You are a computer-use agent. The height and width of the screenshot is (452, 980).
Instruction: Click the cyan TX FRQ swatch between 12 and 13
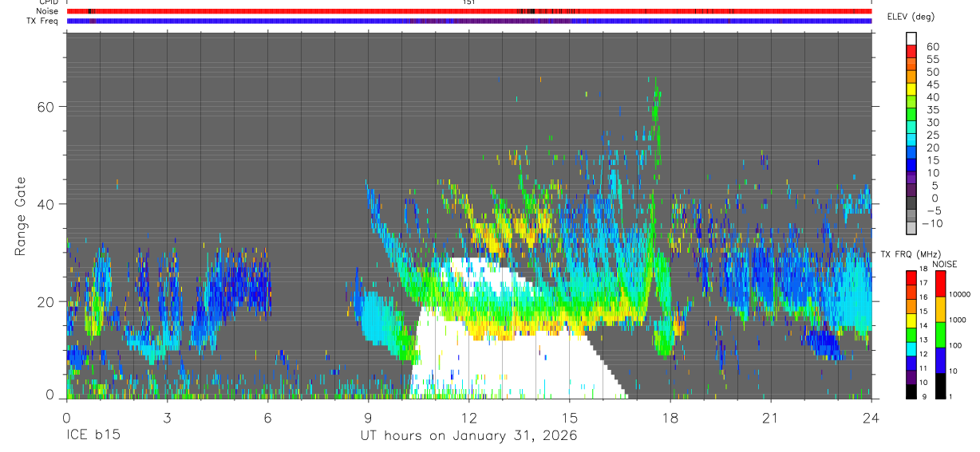click(x=911, y=349)
